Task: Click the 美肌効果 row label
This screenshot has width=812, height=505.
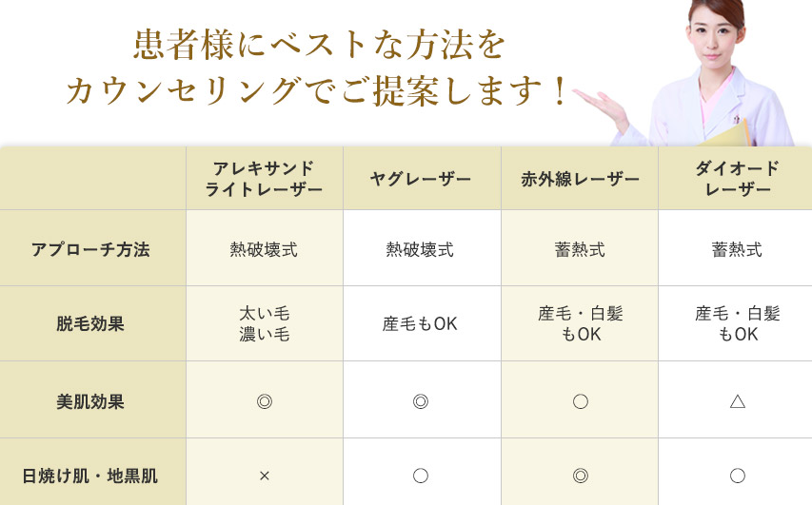Action: click(x=90, y=401)
